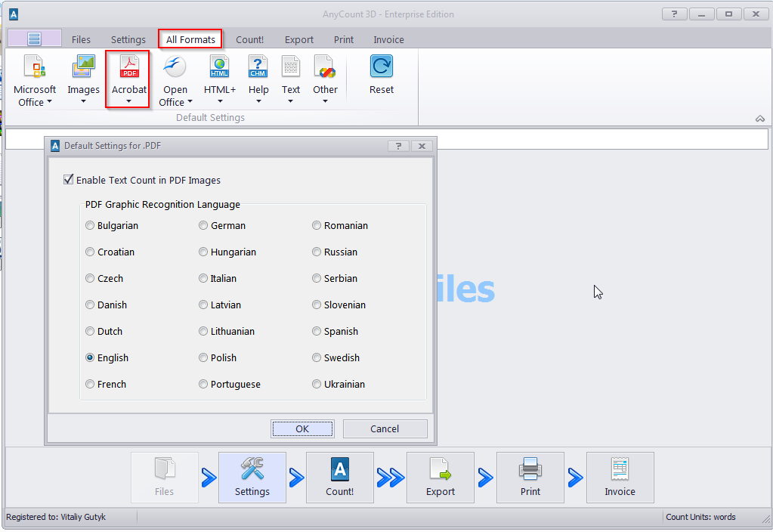The image size is (773, 532).
Task: Switch to the Files tab
Action: 81,39
